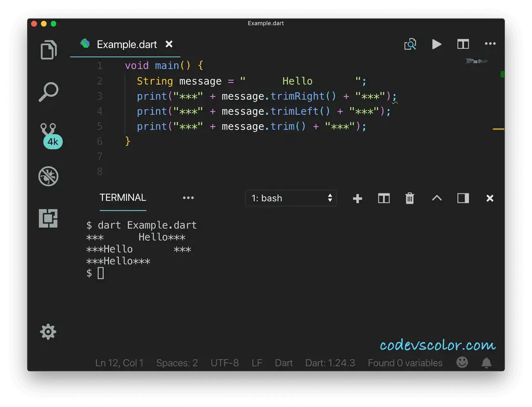Image resolution: width=532 pixels, height=407 pixels.
Task: Open notifications bell icon
Action: [486, 363]
